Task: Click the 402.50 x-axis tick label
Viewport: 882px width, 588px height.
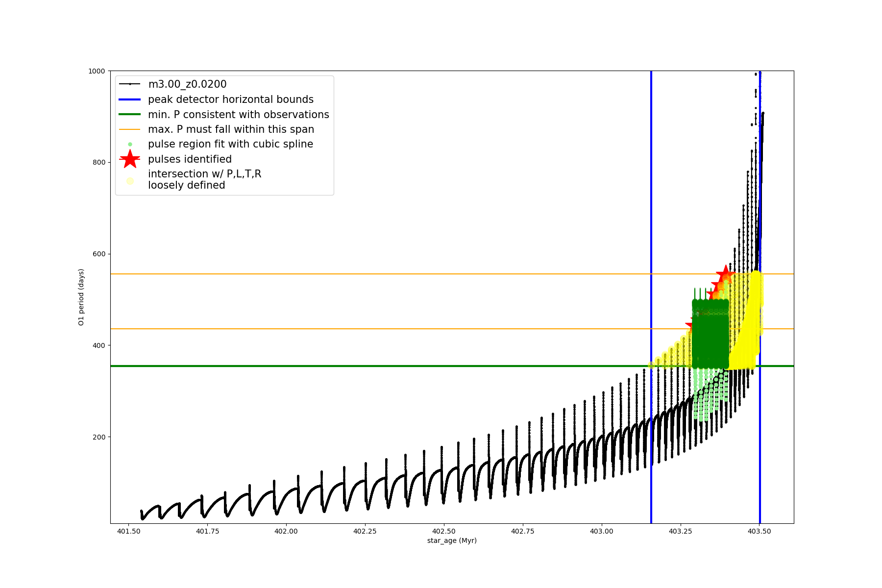Action: [444, 531]
